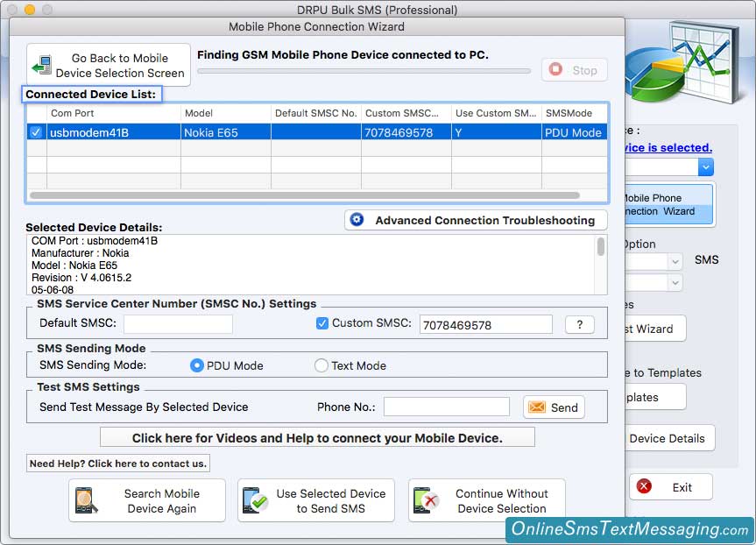Image resolution: width=756 pixels, height=545 pixels.
Task: Click the PDU Mode cell in device row
Action: (x=575, y=132)
